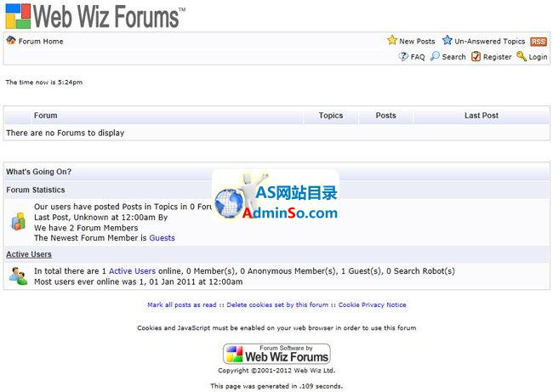Open the Login link

point(538,57)
